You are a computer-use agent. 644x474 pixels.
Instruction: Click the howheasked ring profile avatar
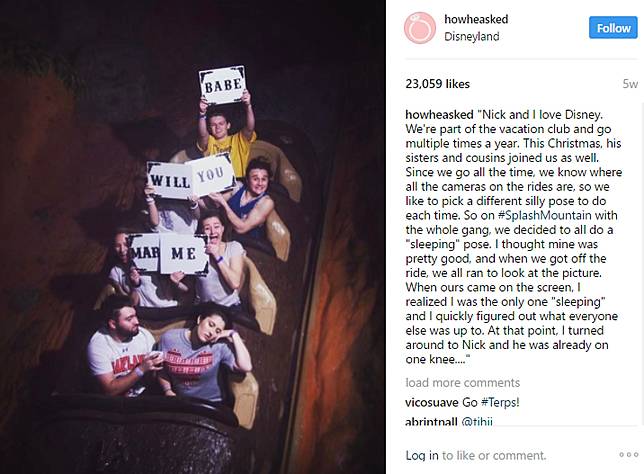tap(420, 28)
